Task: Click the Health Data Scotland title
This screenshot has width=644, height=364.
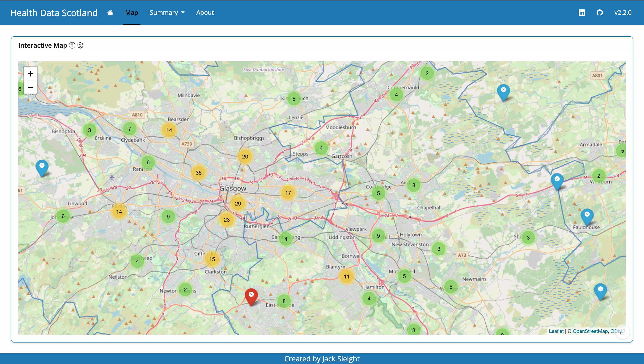Action: [54, 13]
